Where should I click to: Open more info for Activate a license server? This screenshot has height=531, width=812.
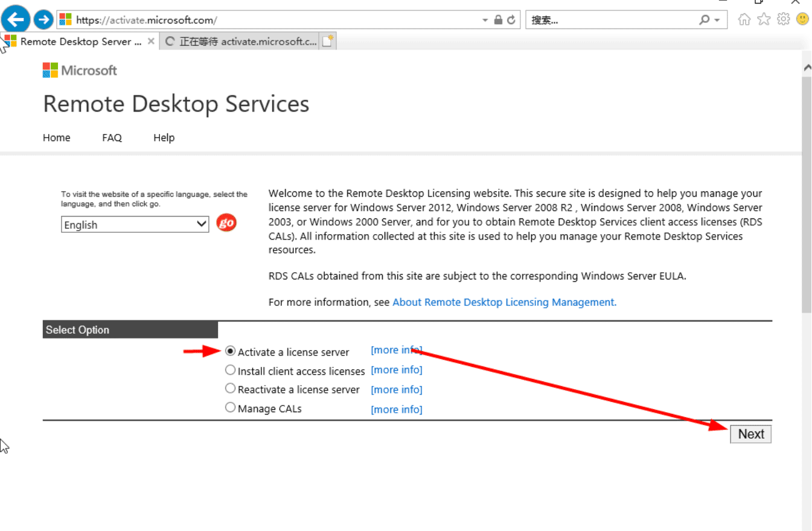[397, 350]
